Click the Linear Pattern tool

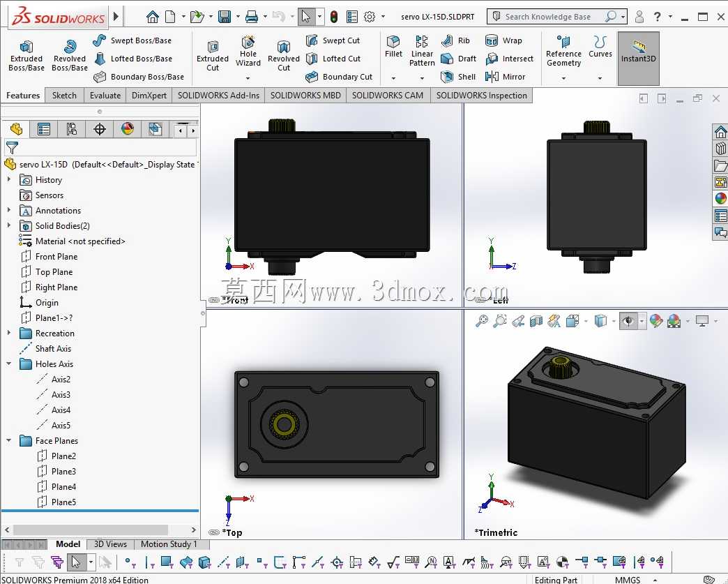pos(422,52)
